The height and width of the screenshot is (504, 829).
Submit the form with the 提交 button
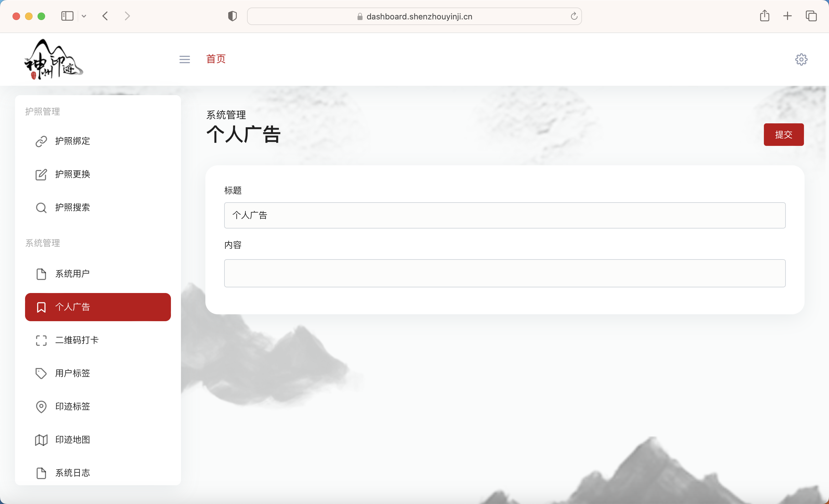pos(783,134)
